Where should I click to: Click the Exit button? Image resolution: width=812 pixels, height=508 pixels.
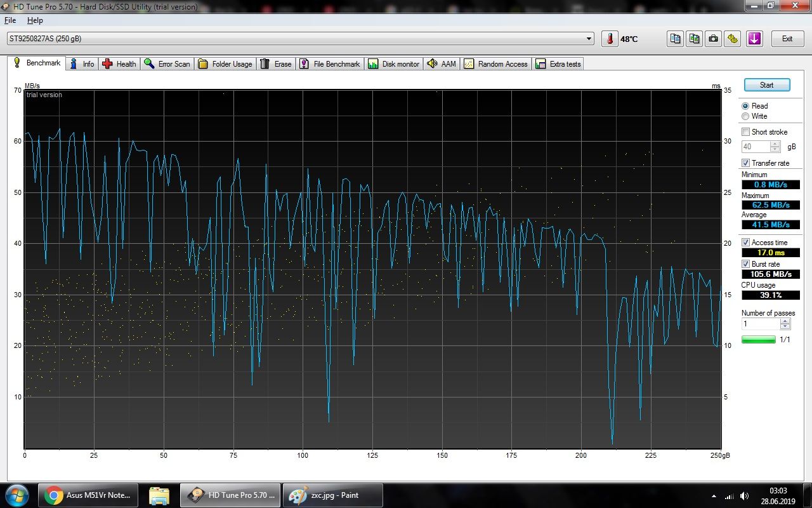787,39
